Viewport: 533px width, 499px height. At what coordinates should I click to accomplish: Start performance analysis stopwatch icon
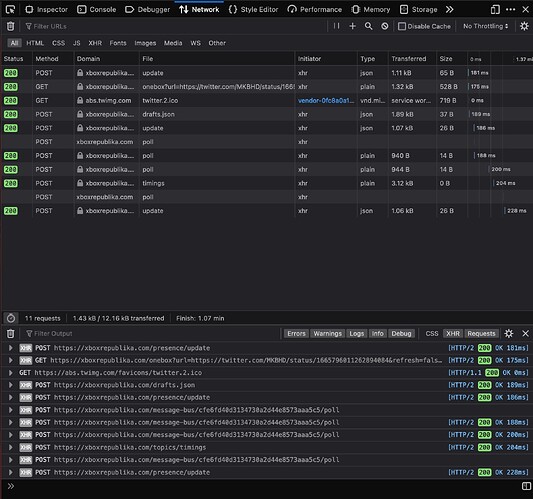click(x=11, y=318)
